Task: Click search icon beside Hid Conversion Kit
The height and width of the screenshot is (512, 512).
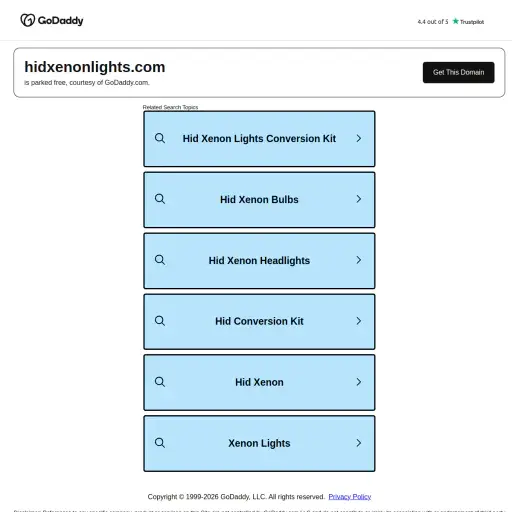Action: coord(160,321)
